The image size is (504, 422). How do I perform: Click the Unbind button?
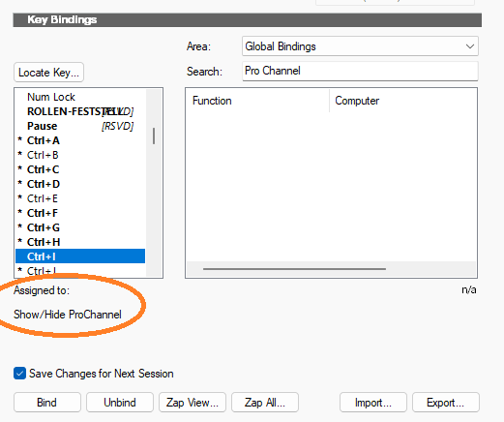(120, 403)
